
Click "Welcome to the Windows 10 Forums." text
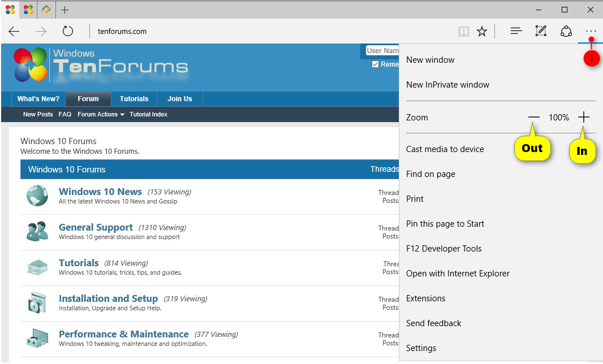[80, 151]
